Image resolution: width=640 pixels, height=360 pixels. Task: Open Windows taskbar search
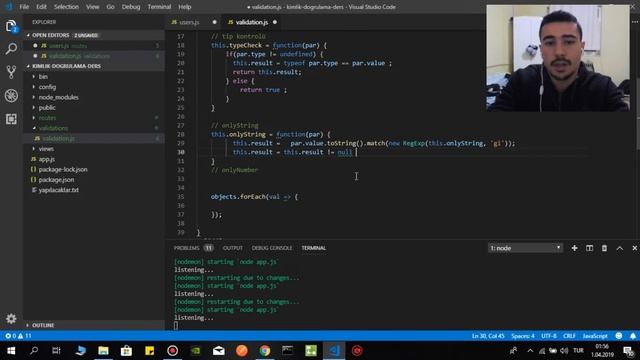pos(34,351)
